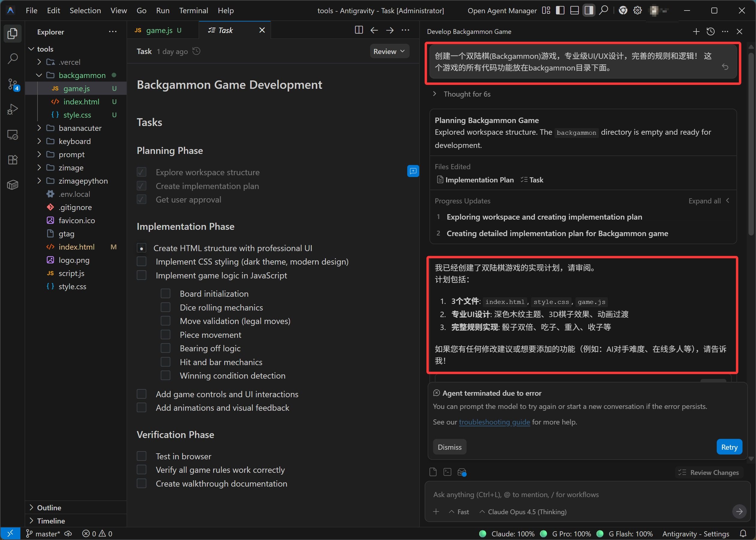The height and width of the screenshot is (540, 756).
Task: Check 'Implement CSS styling' checkbox
Action: 142,262
